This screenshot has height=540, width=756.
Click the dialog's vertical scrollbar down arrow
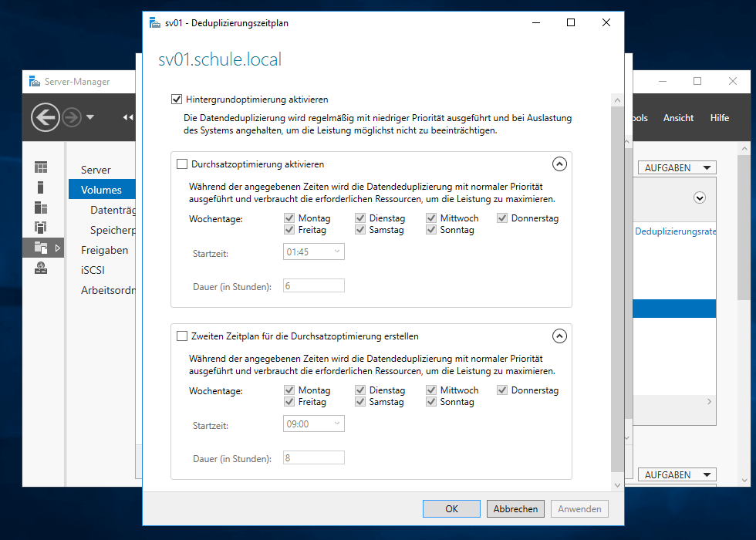click(617, 484)
